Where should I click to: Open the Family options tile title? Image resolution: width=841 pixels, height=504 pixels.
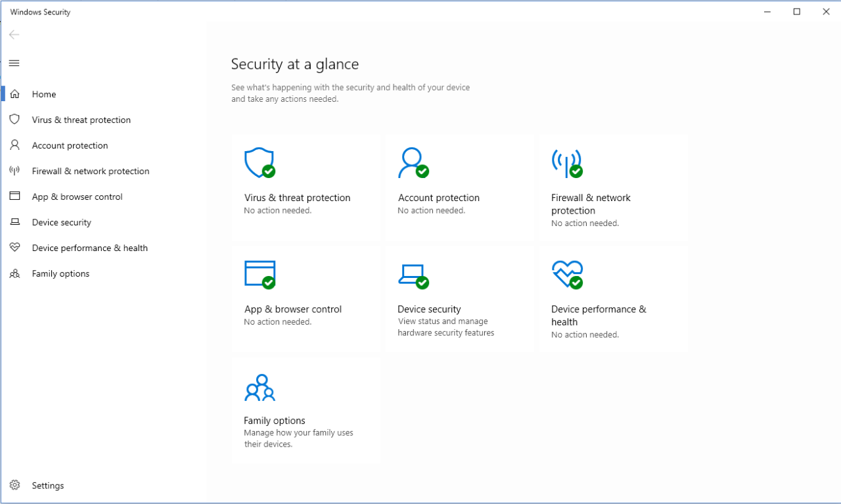coord(274,421)
